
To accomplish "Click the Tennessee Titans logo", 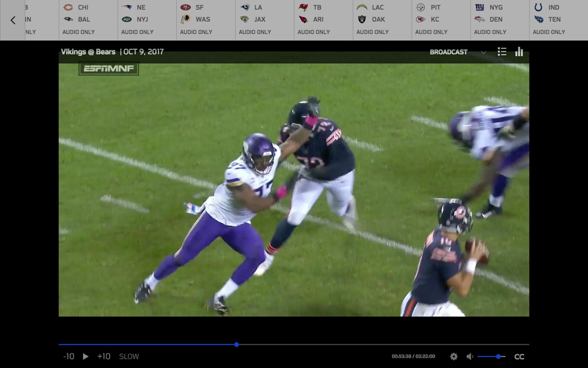I will click(538, 19).
